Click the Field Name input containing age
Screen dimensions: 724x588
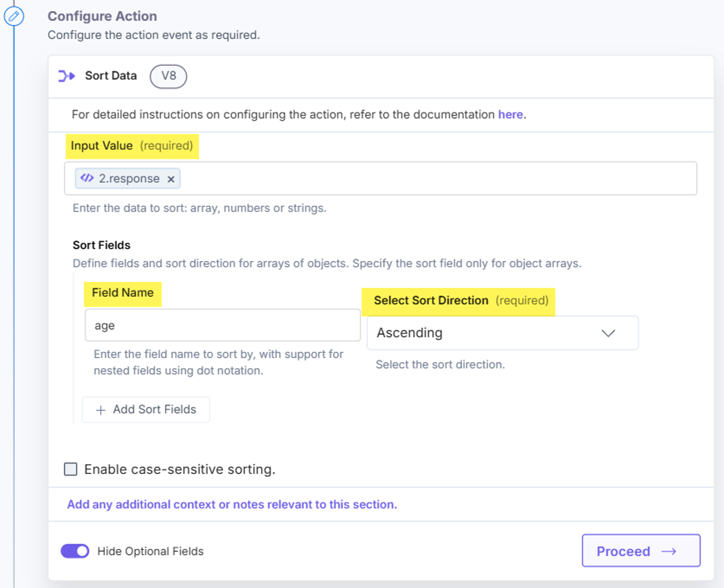point(223,325)
